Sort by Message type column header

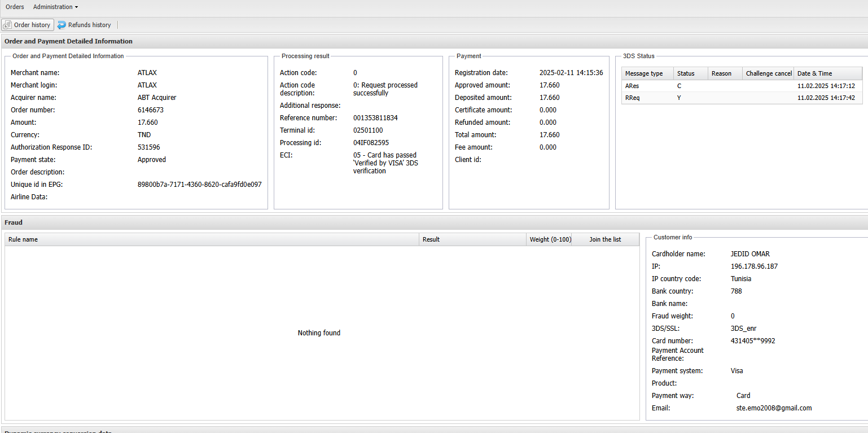644,73
